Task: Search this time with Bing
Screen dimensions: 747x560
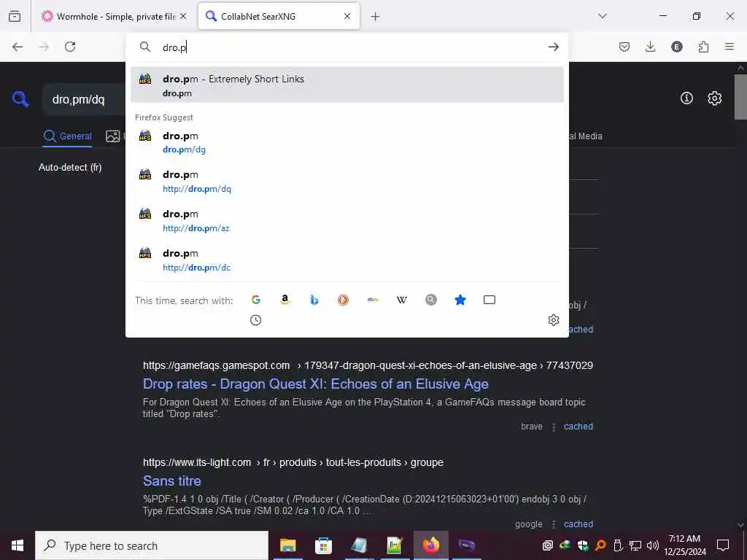Action: point(314,300)
